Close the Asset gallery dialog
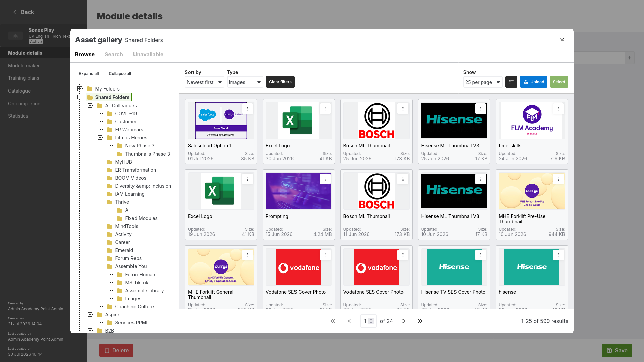 tap(562, 40)
